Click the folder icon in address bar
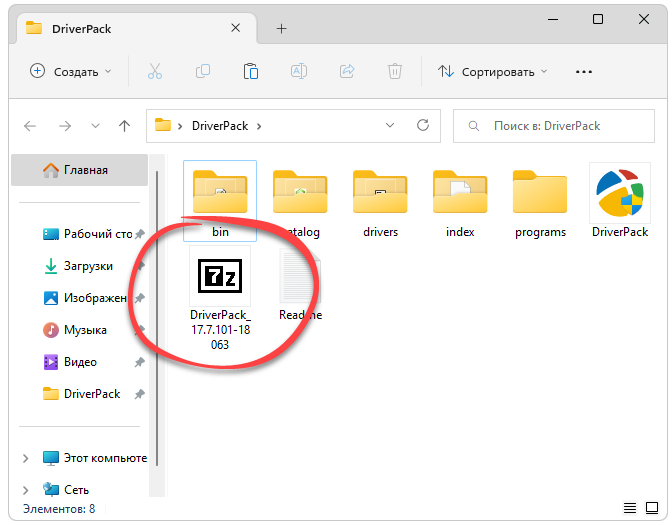This screenshot has width=672, height=525. click(163, 125)
